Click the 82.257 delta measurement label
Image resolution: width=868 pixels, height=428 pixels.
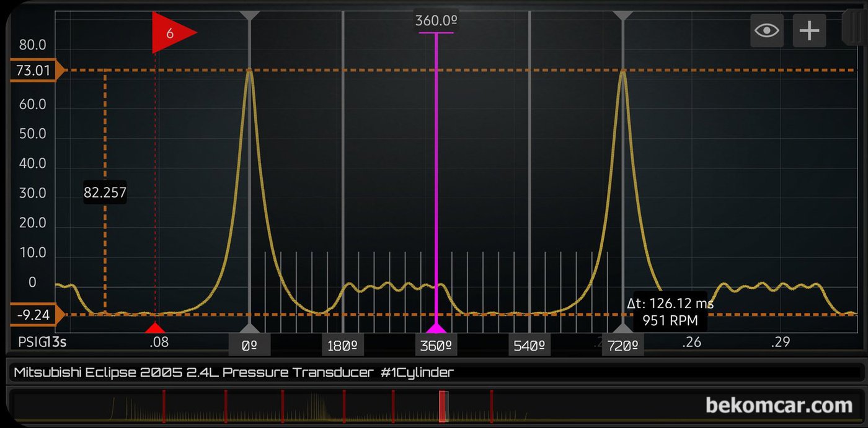105,193
